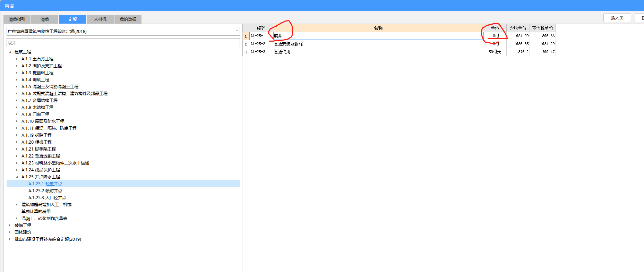Select A.1.23 材料及小型构件二次水平运输 item
This screenshot has height=272, width=644.
[x=55, y=163]
